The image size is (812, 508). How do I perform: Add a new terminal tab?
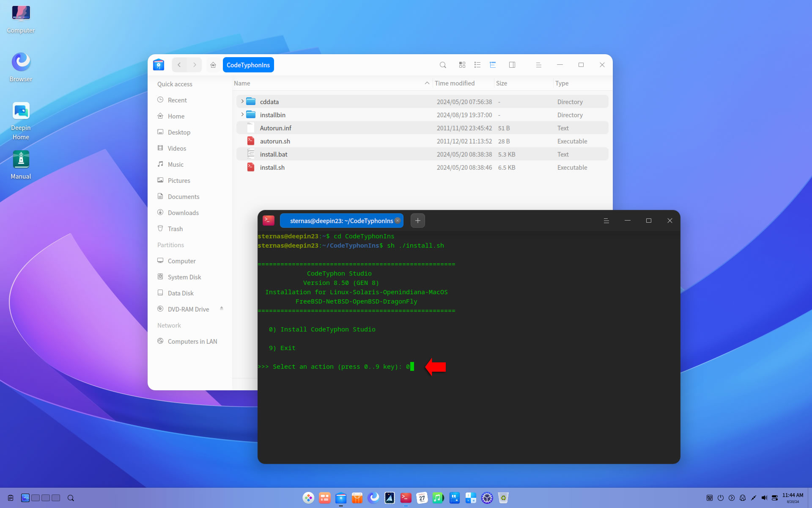click(x=417, y=221)
